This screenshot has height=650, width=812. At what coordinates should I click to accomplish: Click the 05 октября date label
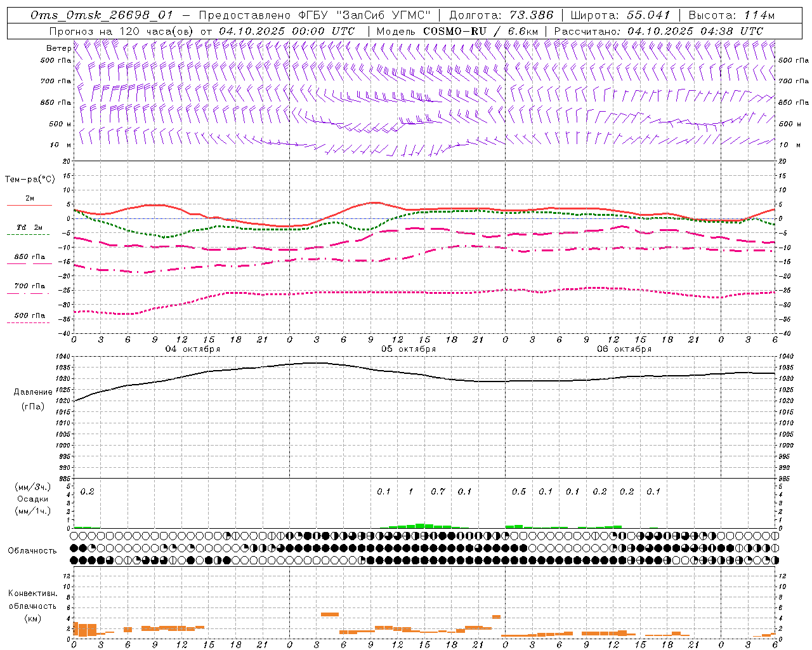[x=409, y=349]
